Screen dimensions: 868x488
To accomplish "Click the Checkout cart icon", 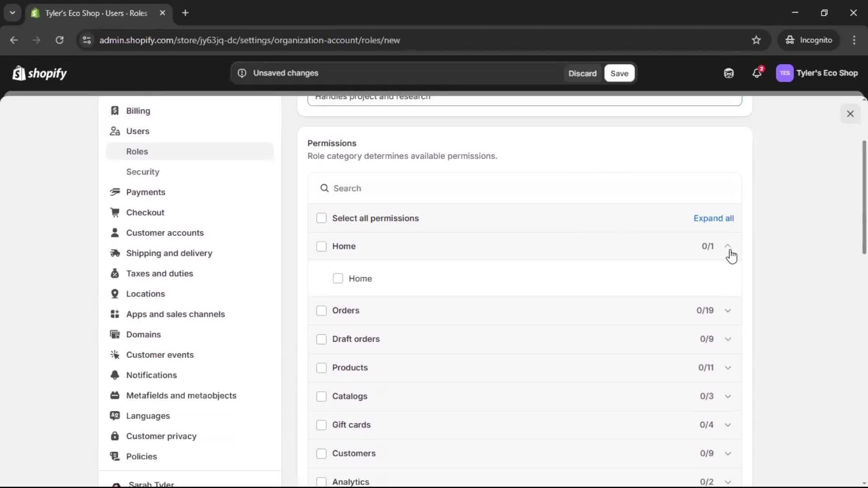I will point(115,212).
